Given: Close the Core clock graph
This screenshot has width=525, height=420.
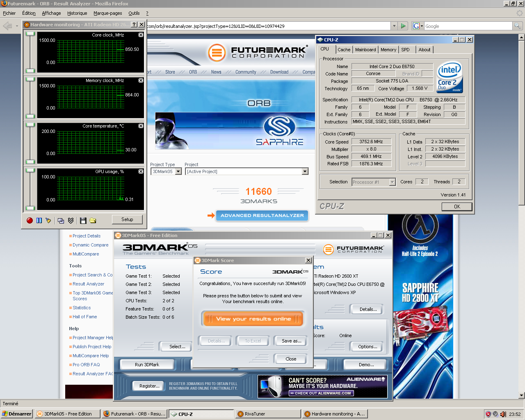Looking at the screenshot, I should 141,35.
